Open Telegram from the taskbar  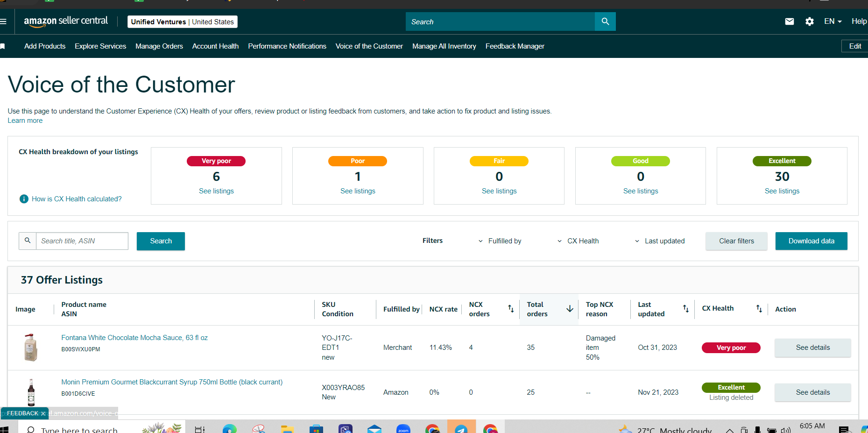click(461, 428)
